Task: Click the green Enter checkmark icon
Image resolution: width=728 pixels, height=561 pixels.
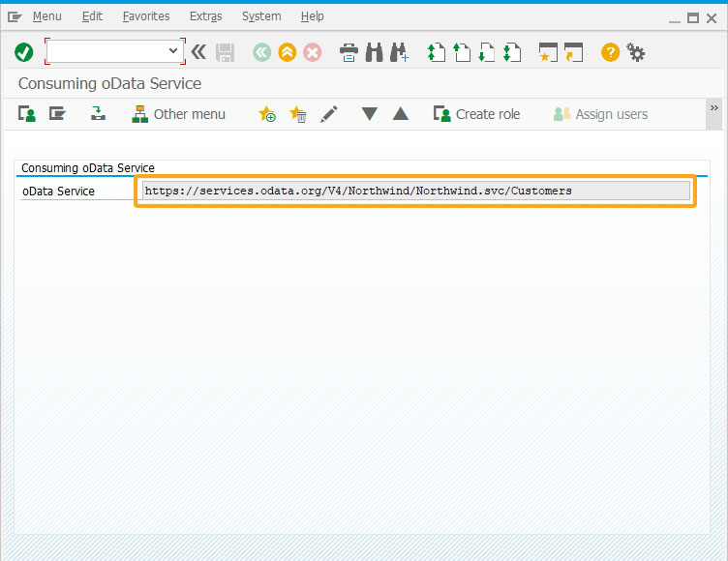Action: click(23, 52)
